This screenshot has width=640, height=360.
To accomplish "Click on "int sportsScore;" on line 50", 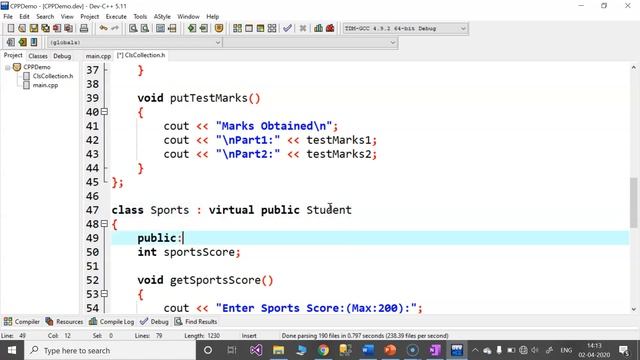I will click(189, 252).
